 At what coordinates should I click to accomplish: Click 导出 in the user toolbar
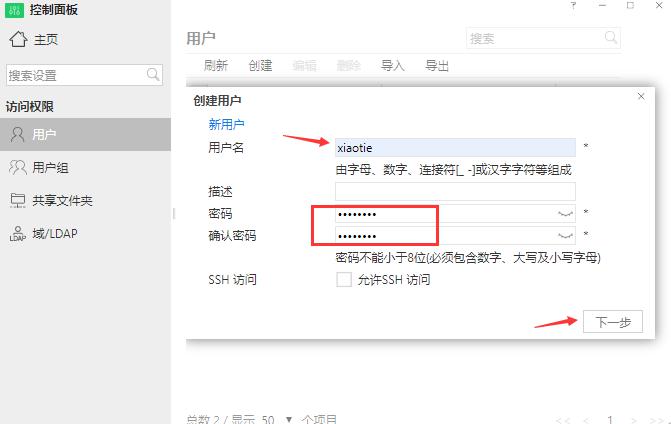(437, 66)
